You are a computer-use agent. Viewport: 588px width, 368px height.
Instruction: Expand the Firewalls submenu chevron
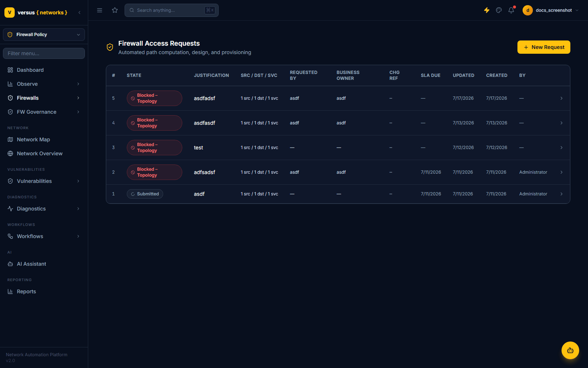[78, 98]
